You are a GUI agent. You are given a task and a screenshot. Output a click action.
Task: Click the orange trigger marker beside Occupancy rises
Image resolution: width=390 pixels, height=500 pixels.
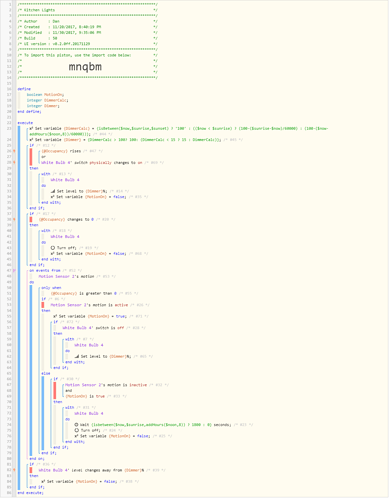point(14,151)
